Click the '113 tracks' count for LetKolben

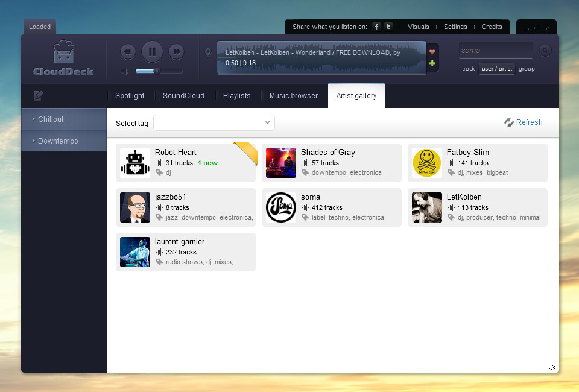pos(473,207)
